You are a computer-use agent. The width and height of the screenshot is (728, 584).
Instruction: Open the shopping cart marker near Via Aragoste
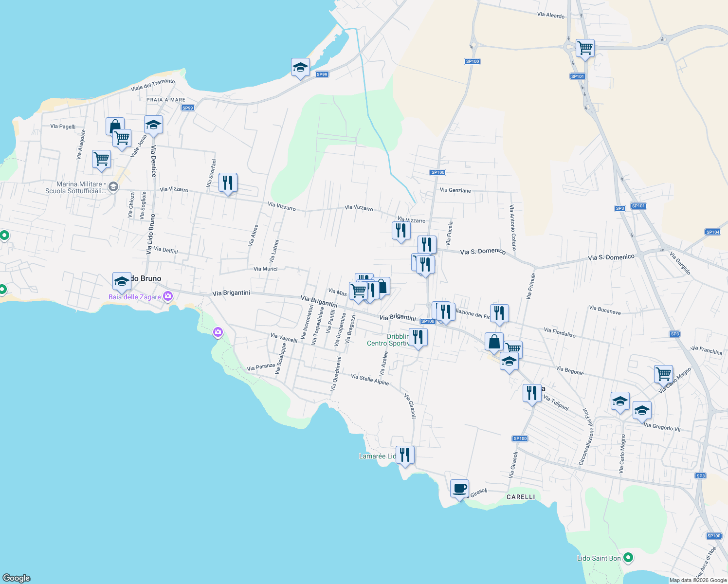coord(101,159)
